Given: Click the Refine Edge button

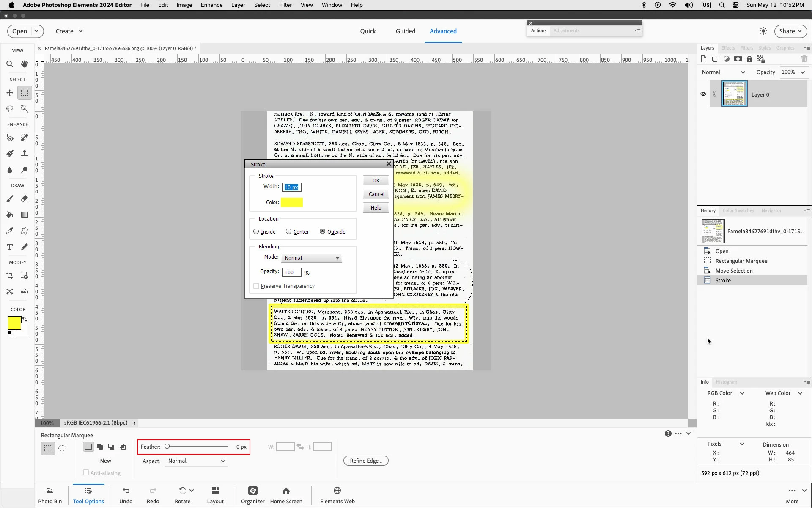Looking at the screenshot, I should point(366,461).
